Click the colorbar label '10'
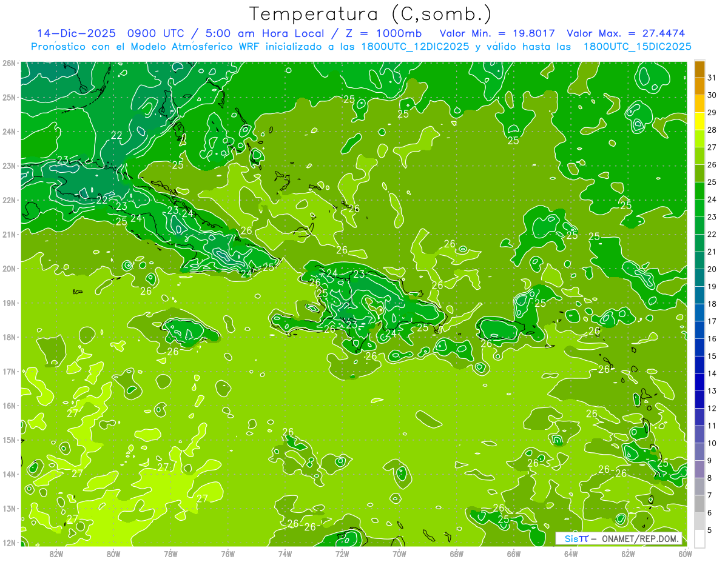Viewport: 728px width, 562px height. (x=712, y=443)
